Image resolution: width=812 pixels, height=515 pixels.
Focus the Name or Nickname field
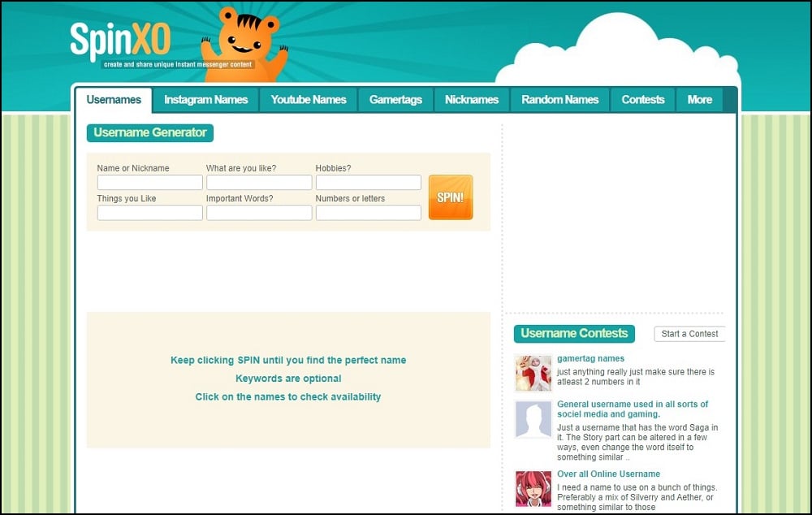tap(149, 183)
